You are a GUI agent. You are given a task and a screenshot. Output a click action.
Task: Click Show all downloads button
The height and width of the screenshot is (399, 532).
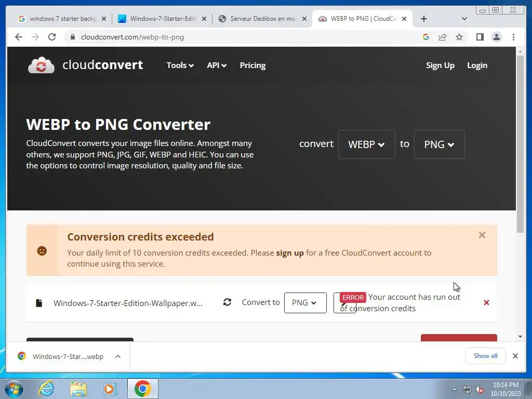pos(486,355)
